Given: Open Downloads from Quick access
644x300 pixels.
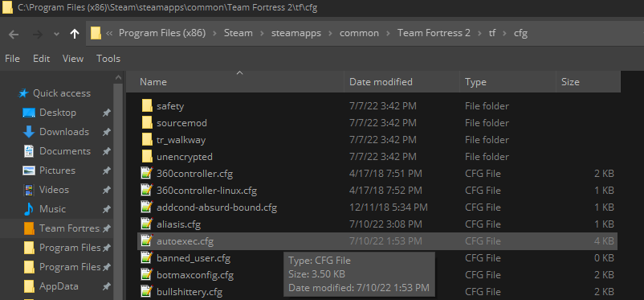Looking at the screenshot, I should pyautogui.click(x=64, y=132).
